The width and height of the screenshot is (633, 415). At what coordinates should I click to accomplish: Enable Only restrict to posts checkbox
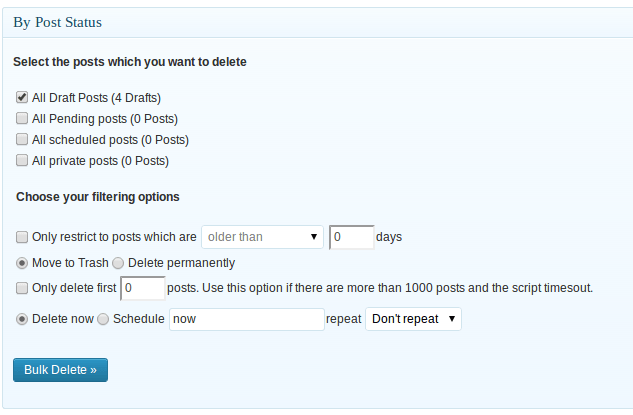[22, 237]
